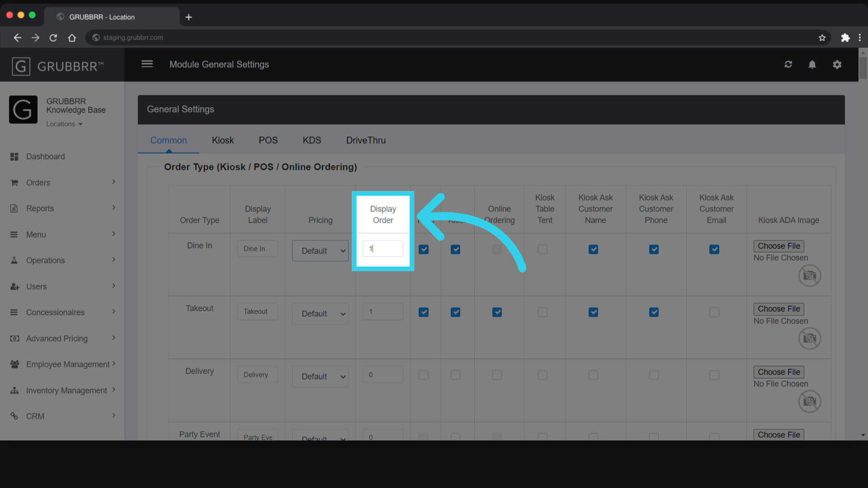Enable Delivery Online Ordering checkbox
The image size is (868, 488).
[x=497, y=375]
